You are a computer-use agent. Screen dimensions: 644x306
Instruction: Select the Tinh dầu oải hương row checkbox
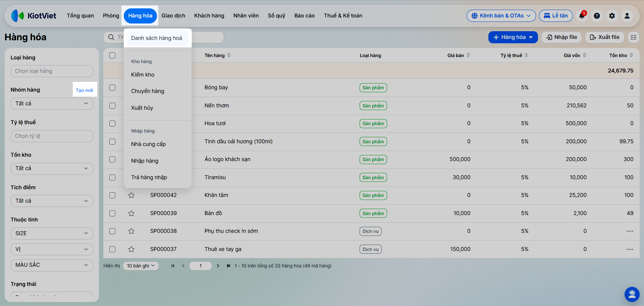click(x=112, y=142)
